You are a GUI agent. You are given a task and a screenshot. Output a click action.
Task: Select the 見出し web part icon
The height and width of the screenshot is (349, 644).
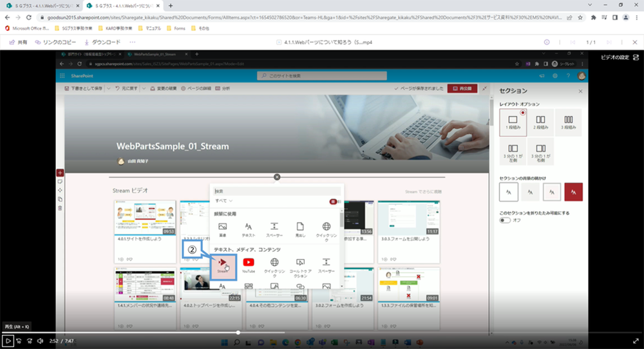pyautogui.click(x=300, y=229)
